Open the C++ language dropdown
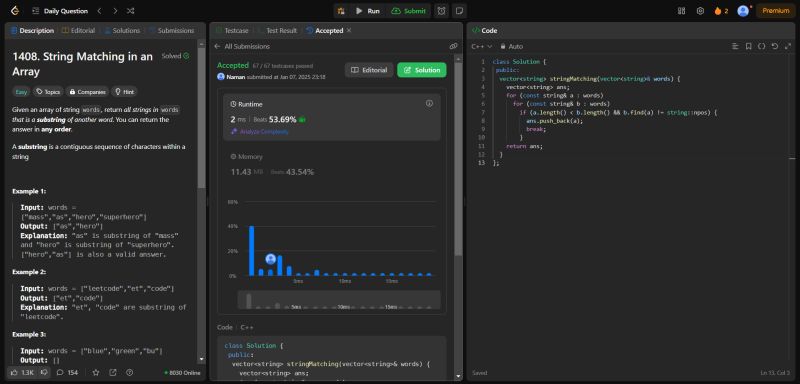 (482, 46)
